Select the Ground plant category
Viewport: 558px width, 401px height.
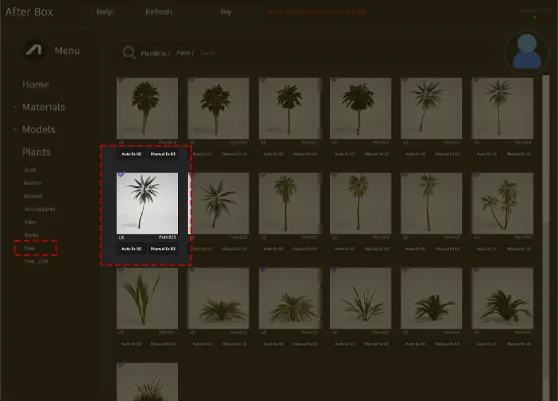point(33,196)
